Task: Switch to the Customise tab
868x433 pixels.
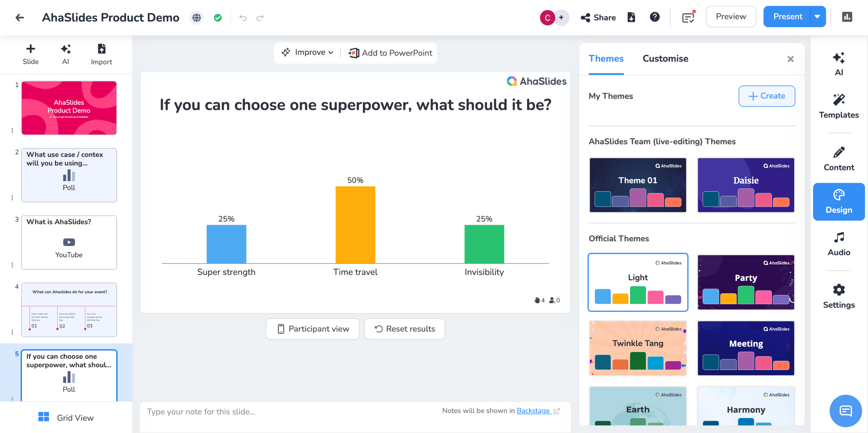Action: pyautogui.click(x=665, y=59)
